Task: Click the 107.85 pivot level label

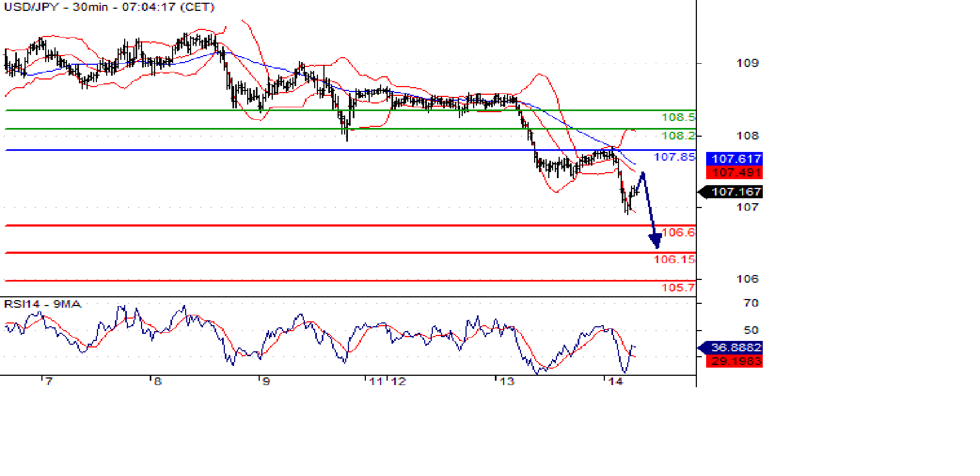Action: click(x=675, y=157)
